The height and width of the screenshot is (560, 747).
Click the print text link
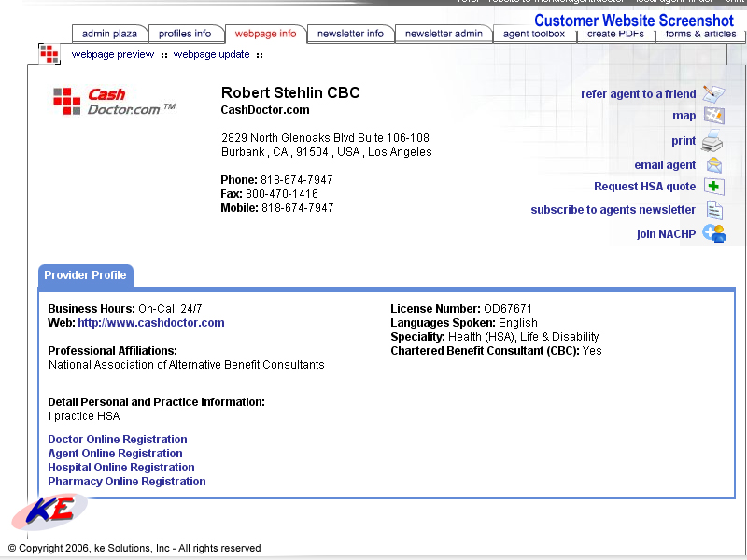point(684,141)
